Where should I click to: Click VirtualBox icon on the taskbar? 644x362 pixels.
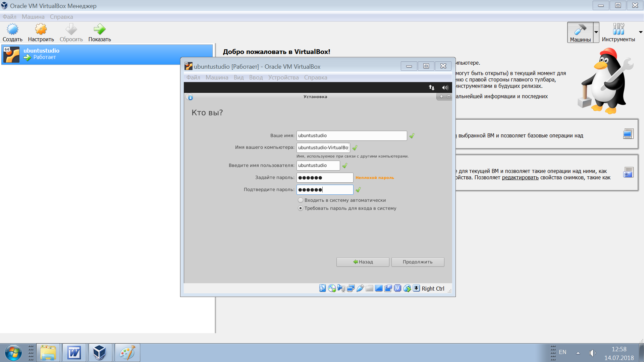[x=100, y=353]
